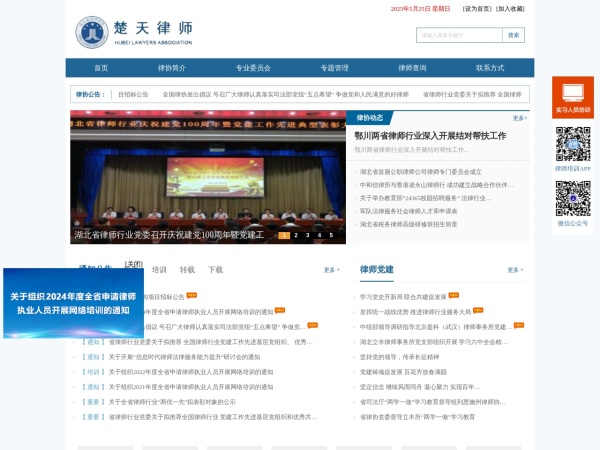Screen dimensions: 600x450
Task: Click the 通知 tag of 省律师行业党委关于拟推荐 row
Action: (93, 342)
